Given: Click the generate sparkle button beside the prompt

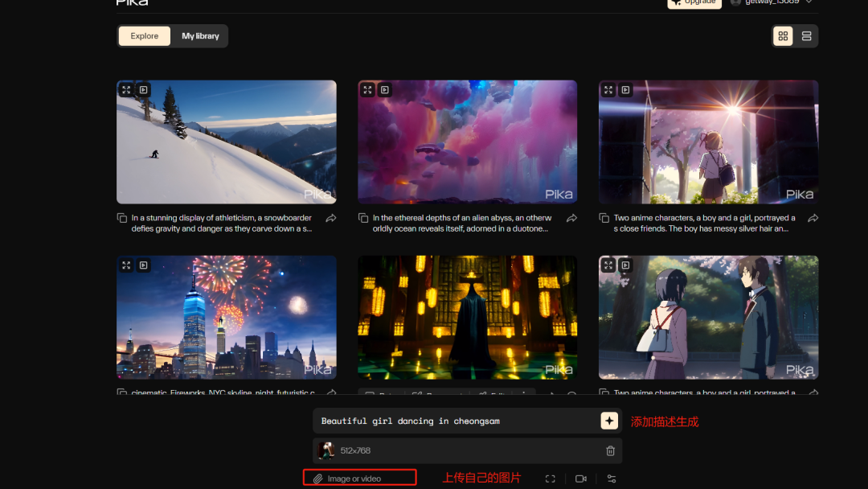Looking at the screenshot, I should coord(609,421).
